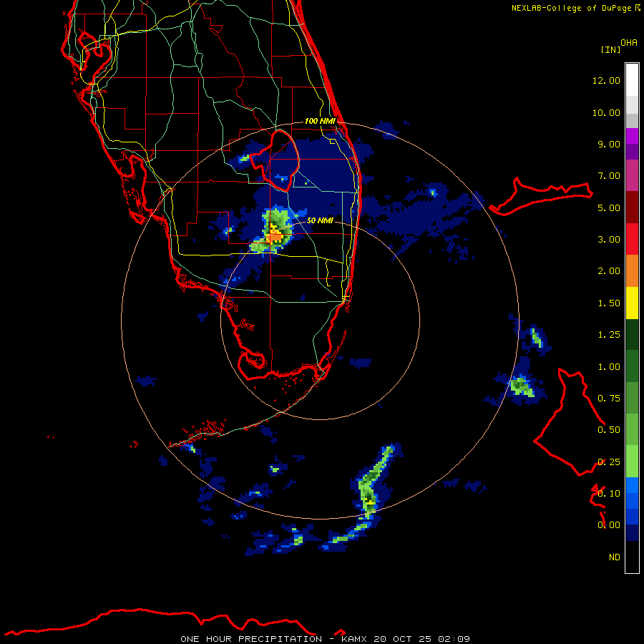The width and height of the screenshot is (644, 644).
Task: Click the "ND" no-data label
Action: point(615,557)
